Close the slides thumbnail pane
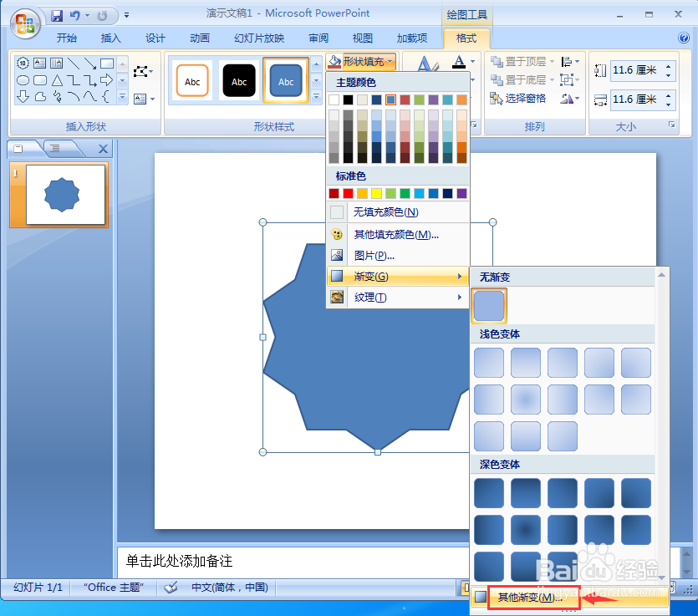 (x=103, y=149)
